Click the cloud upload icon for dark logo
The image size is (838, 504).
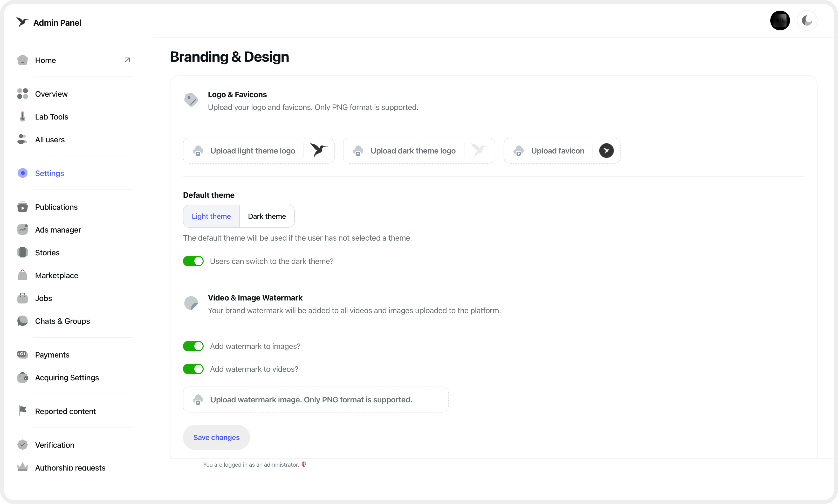tap(358, 151)
